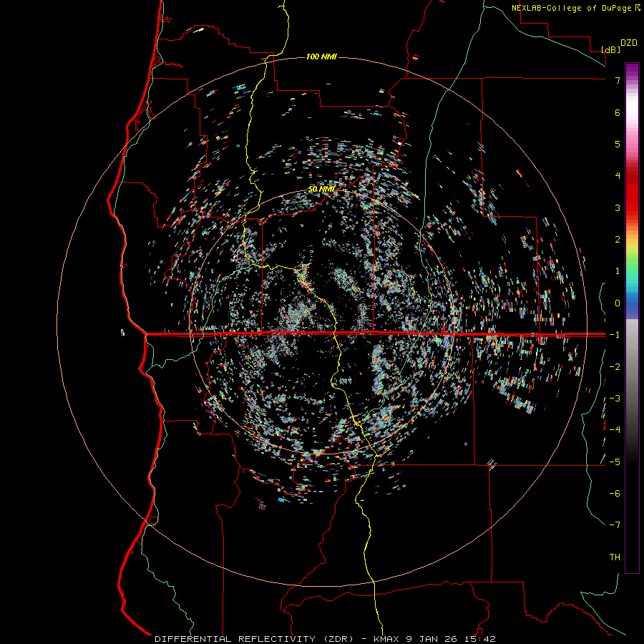Click the colorbar value 0 label

click(618, 303)
